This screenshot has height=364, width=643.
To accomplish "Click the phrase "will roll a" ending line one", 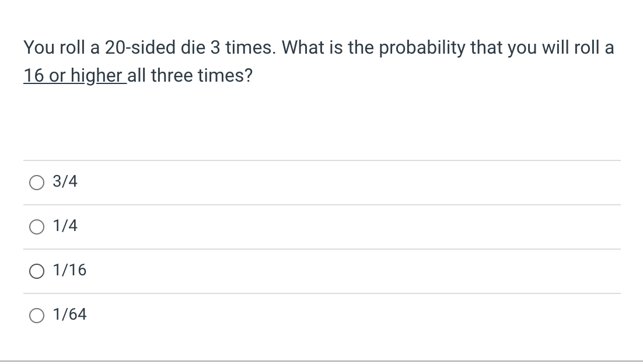I will pos(578,48).
